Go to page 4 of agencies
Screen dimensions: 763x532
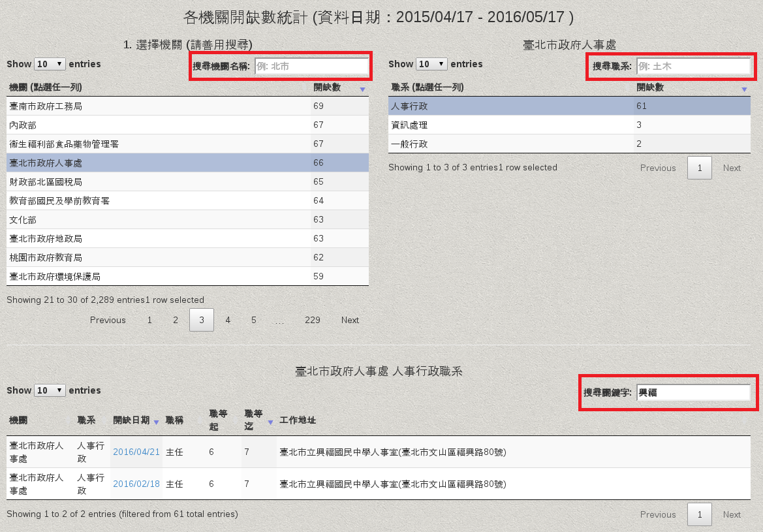[x=228, y=320]
